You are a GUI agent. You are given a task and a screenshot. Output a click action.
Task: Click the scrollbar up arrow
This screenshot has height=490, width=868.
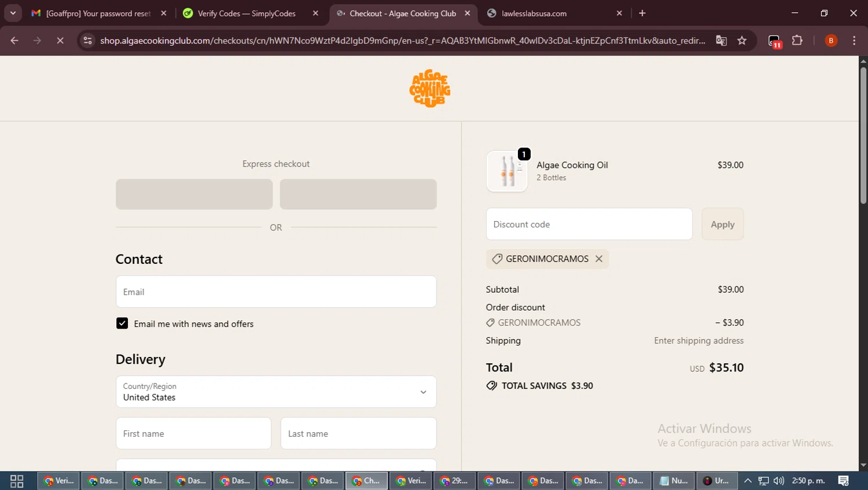coord(863,61)
